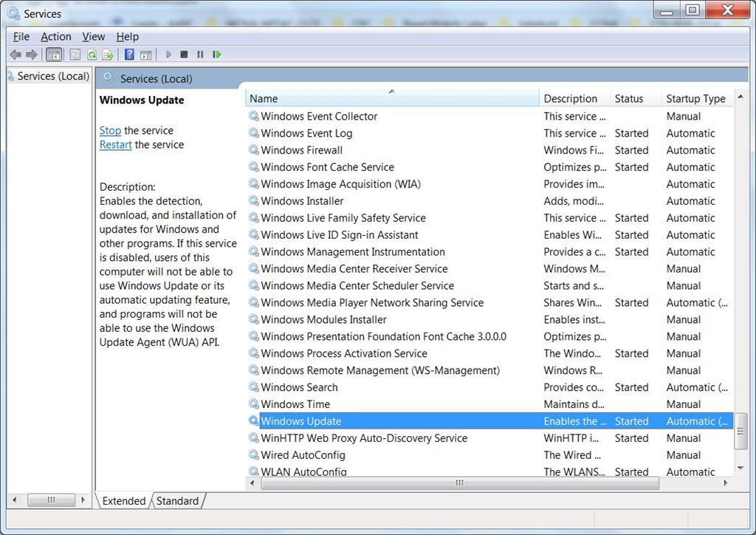Sort by the Startup Type column header
This screenshot has width=756, height=535.
(x=697, y=98)
